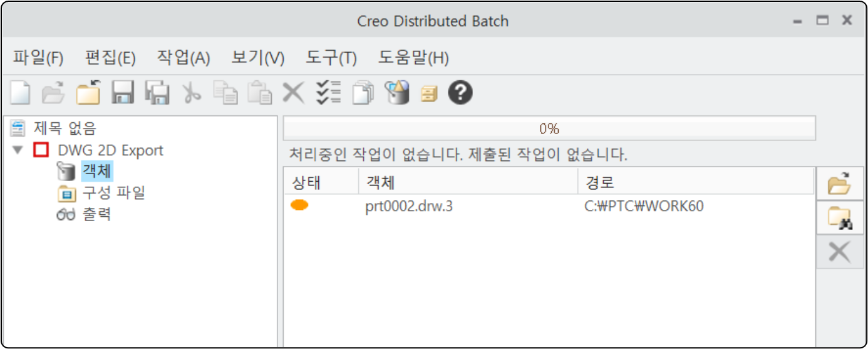The image size is (868, 349).
Task: Click the large X remove button beside table
Action: pos(839,252)
